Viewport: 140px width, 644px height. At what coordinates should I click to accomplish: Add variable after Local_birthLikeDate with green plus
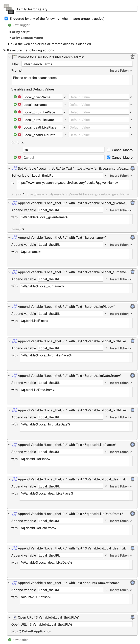click(15, 119)
